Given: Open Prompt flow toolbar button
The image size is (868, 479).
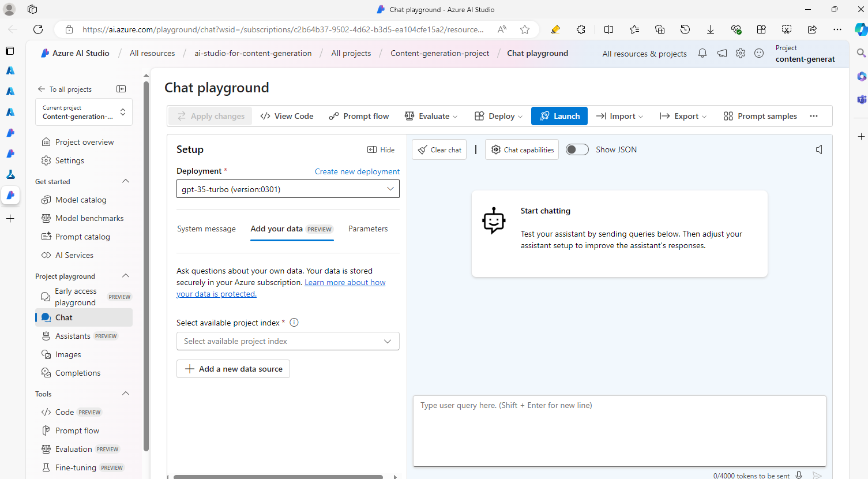Looking at the screenshot, I should pos(359,116).
